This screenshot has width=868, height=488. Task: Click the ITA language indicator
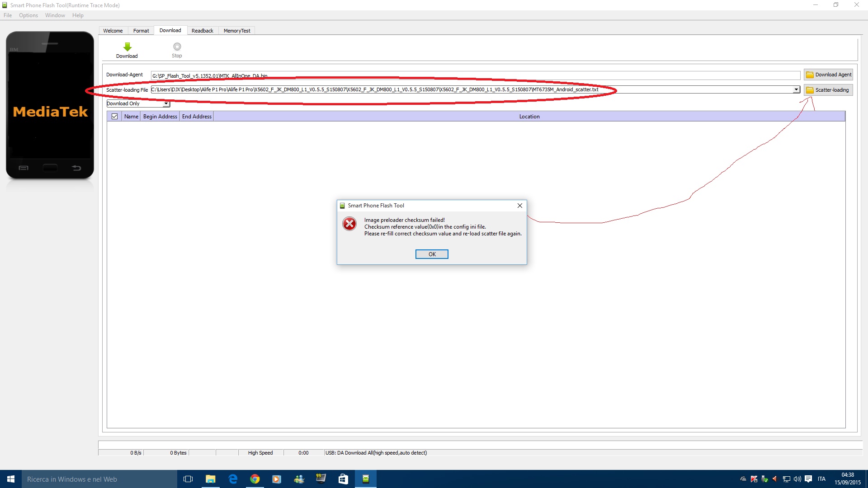[821, 479]
